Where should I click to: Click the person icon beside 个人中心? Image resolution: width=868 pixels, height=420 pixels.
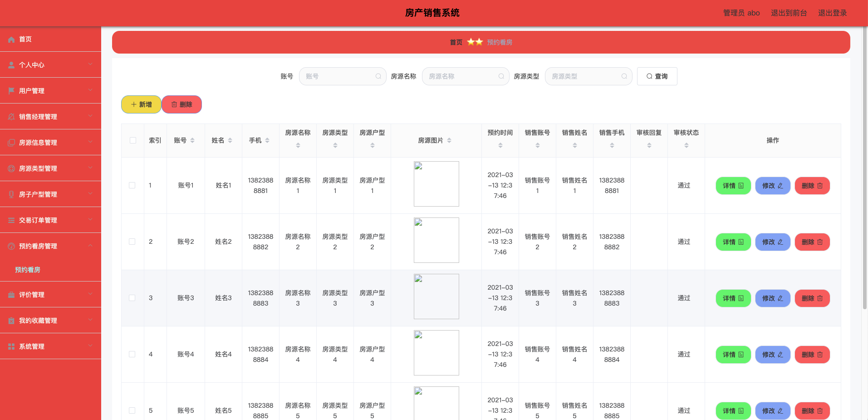click(11, 65)
